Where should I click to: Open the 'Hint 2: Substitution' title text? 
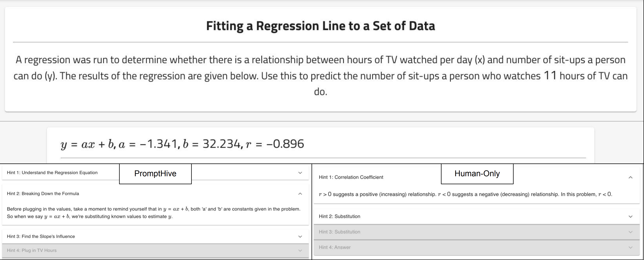pos(339,217)
